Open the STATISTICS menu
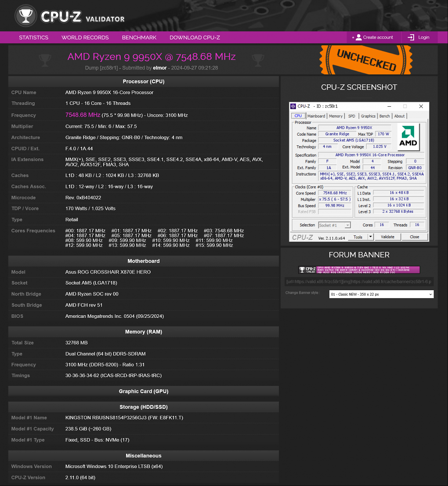Image resolution: width=448 pixels, height=486 pixels. [33, 37]
